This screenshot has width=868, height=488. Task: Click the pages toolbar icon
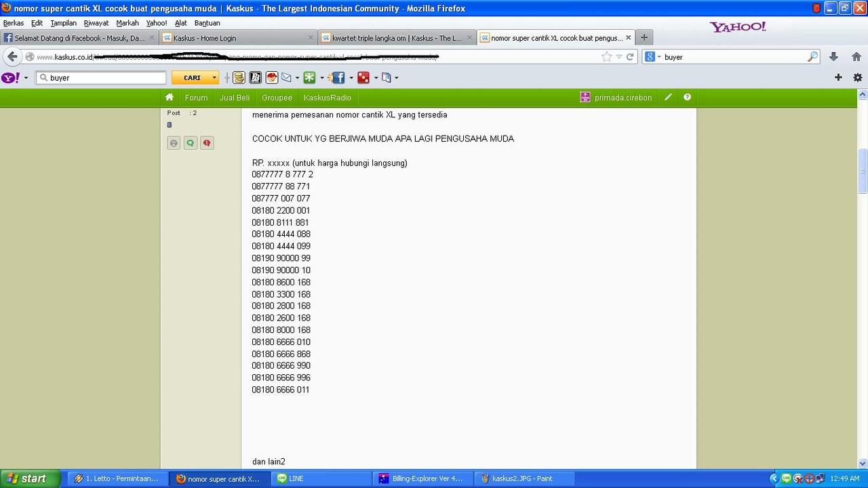click(x=387, y=78)
